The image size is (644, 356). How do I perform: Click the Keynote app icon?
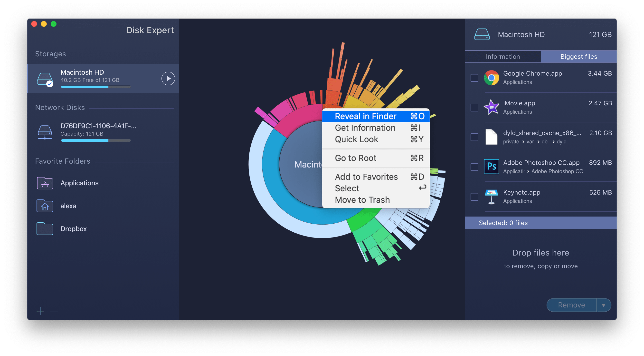tap(491, 197)
